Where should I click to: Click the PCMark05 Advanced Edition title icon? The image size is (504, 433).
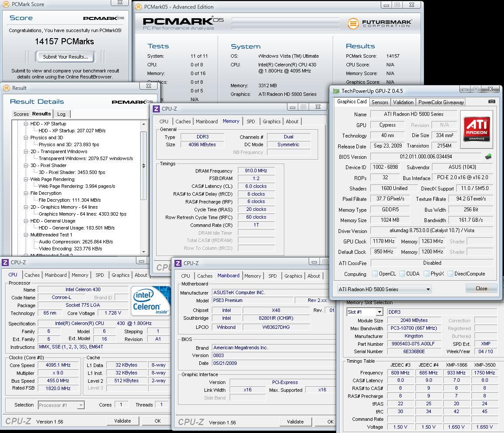point(138,7)
